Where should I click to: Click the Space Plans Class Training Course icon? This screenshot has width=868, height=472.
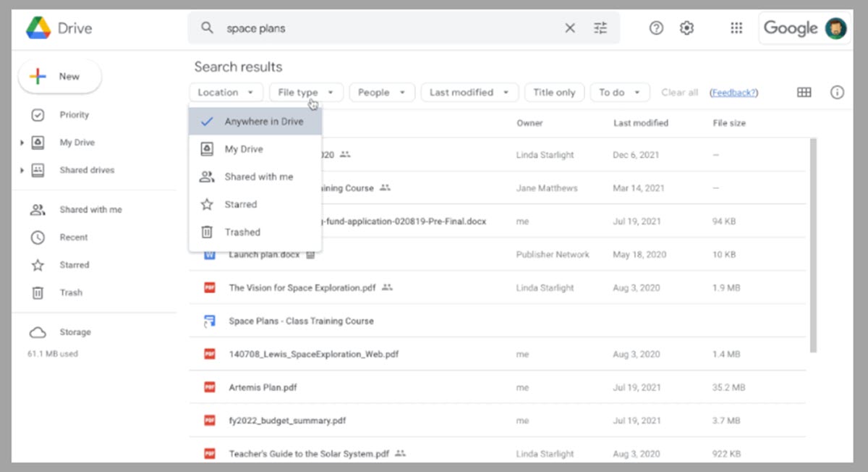coord(210,321)
